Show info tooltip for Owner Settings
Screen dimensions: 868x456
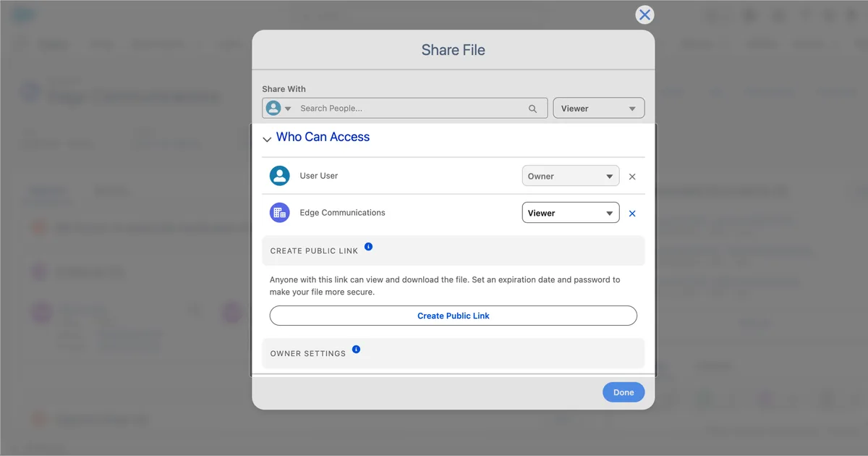pos(356,350)
